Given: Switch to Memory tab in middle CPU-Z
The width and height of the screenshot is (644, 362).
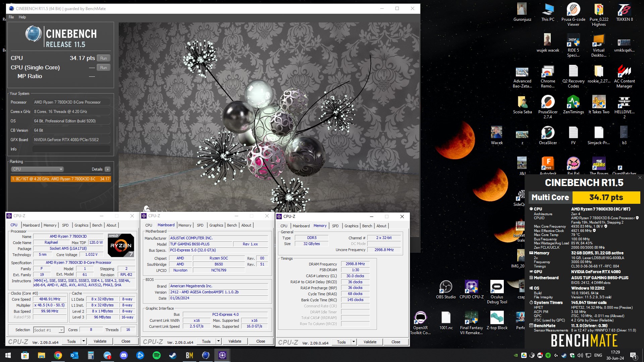Looking at the screenshot, I should click(185, 225).
